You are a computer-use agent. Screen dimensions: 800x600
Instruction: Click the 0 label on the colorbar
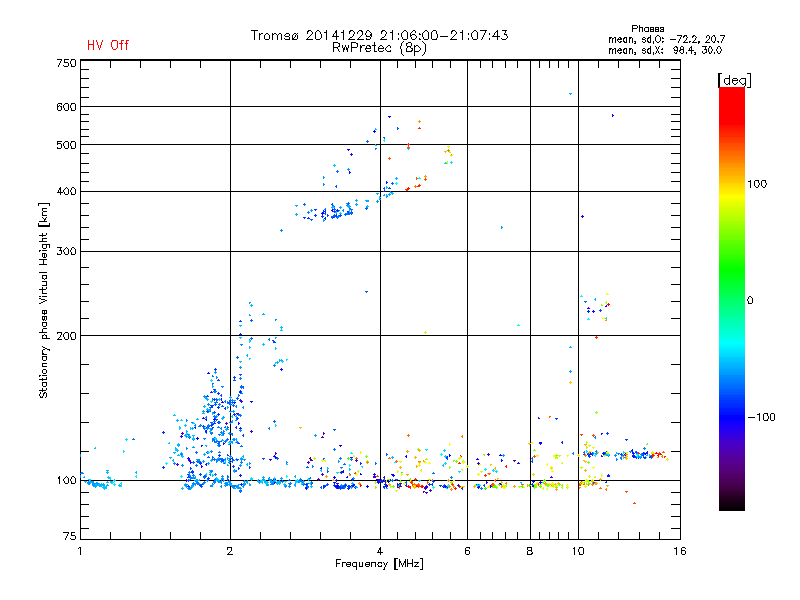click(750, 301)
